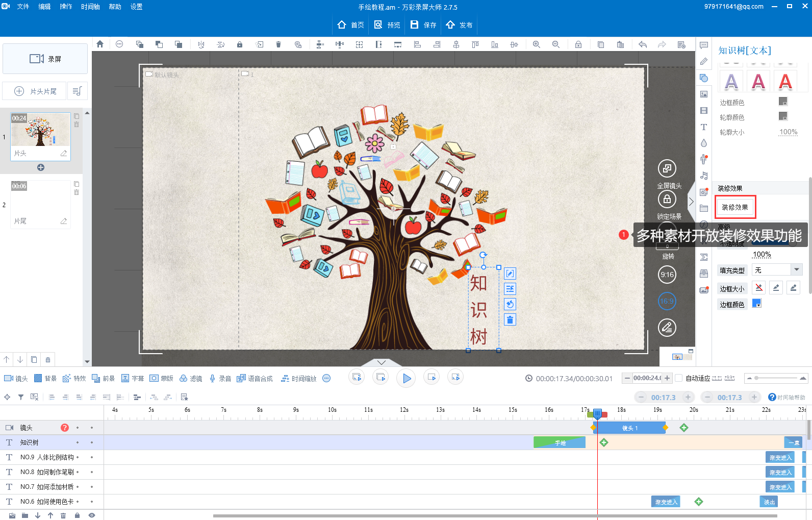Go to 首页 home page
Image resolution: width=812 pixels, height=520 pixels.
(x=350, y=24)
